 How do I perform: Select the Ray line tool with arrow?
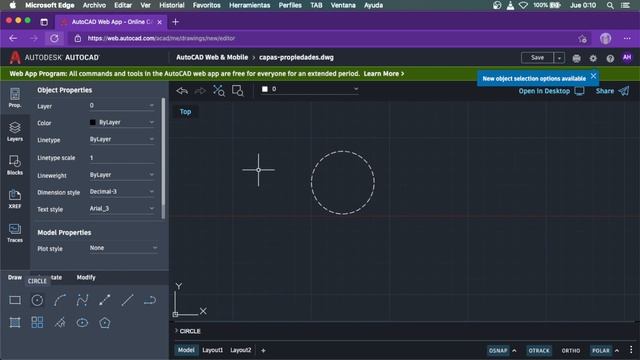[104, 300]
